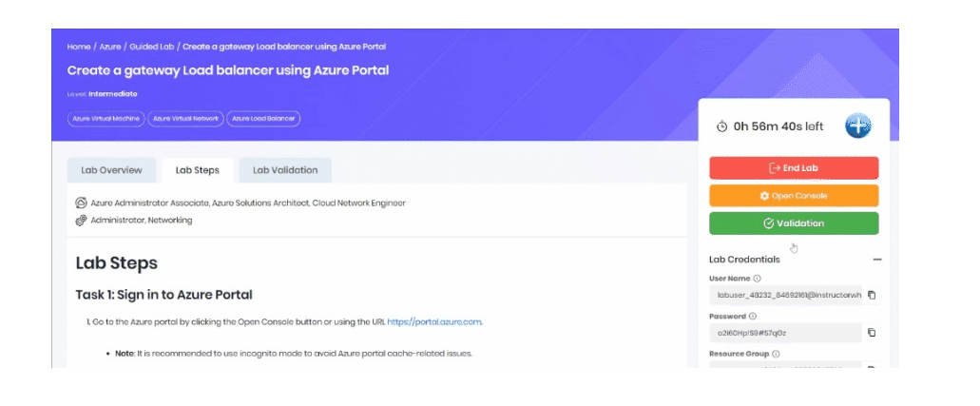Click the incognito mode note text
Screen dimensions: 980x406
(293, 354)
